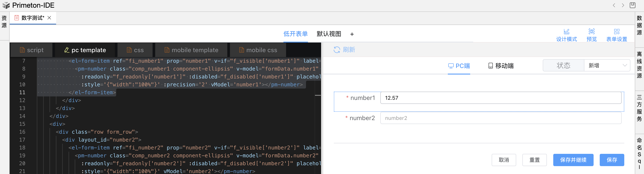Open Form Settings (表单设置) grid icon
The image size is (644, 174).
pyautogui.click(x=617, y=32)
